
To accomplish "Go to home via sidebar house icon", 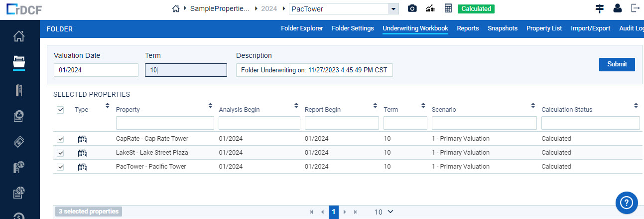I will (x=19, y=36).
